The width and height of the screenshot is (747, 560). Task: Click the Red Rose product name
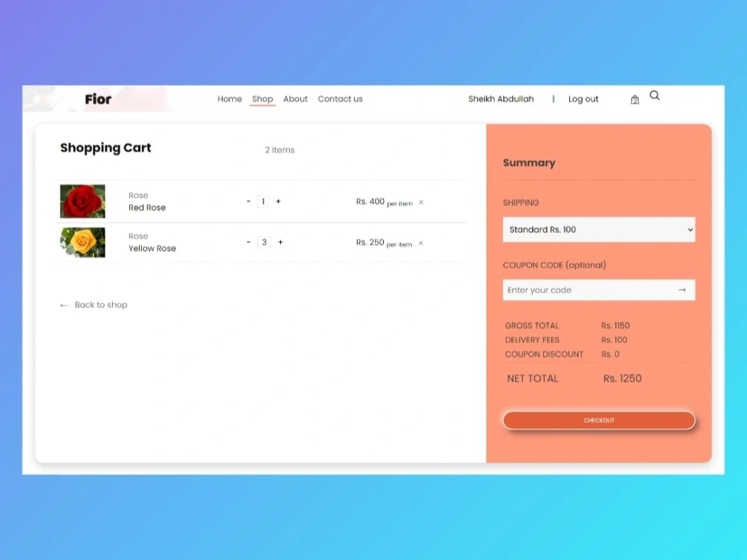pyautogui.click(x=147, y=208)
